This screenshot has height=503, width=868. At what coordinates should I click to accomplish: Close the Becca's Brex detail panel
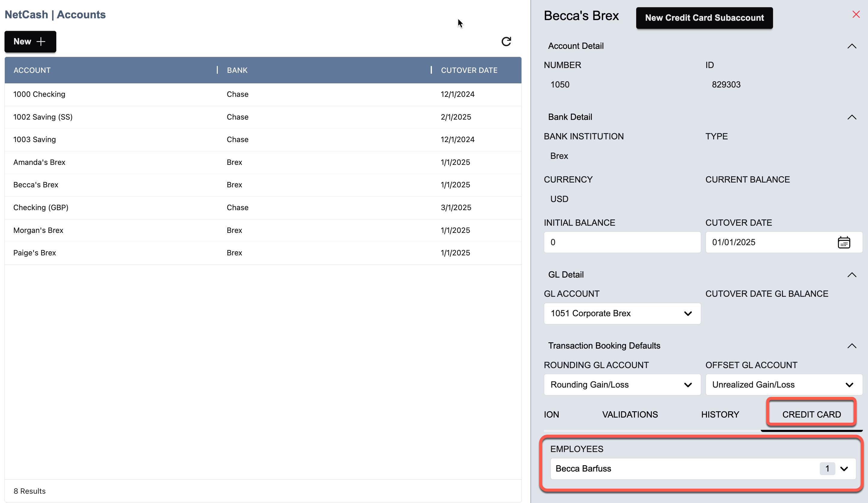pos(856,14)
